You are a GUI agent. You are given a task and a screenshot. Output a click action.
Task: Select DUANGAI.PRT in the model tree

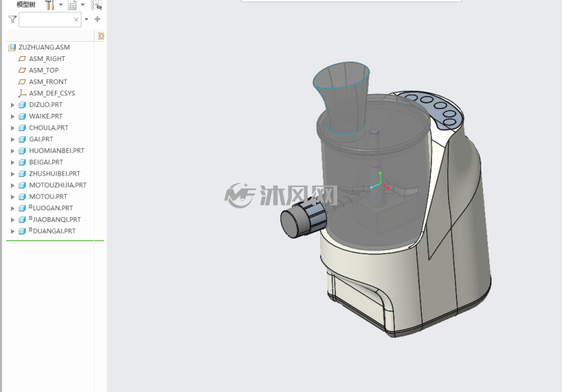[54, 231]
